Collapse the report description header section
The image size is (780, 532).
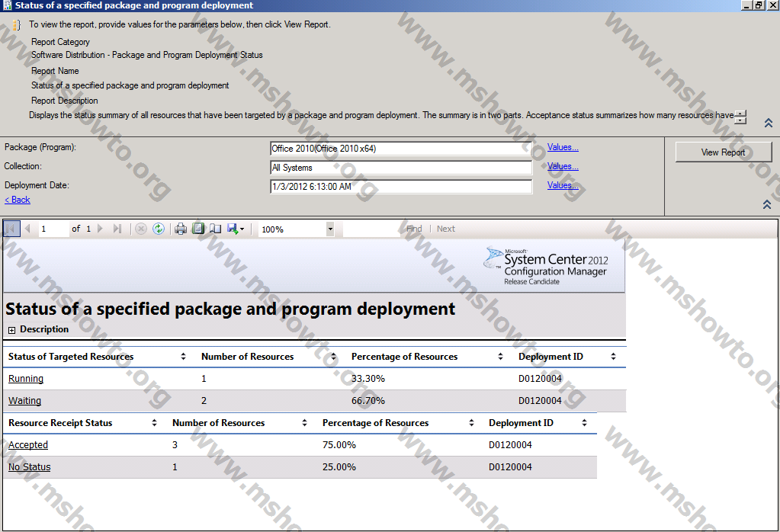point(769,123)
